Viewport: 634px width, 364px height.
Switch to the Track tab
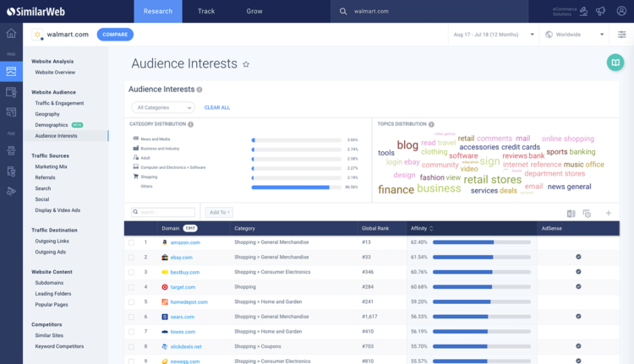206,11
